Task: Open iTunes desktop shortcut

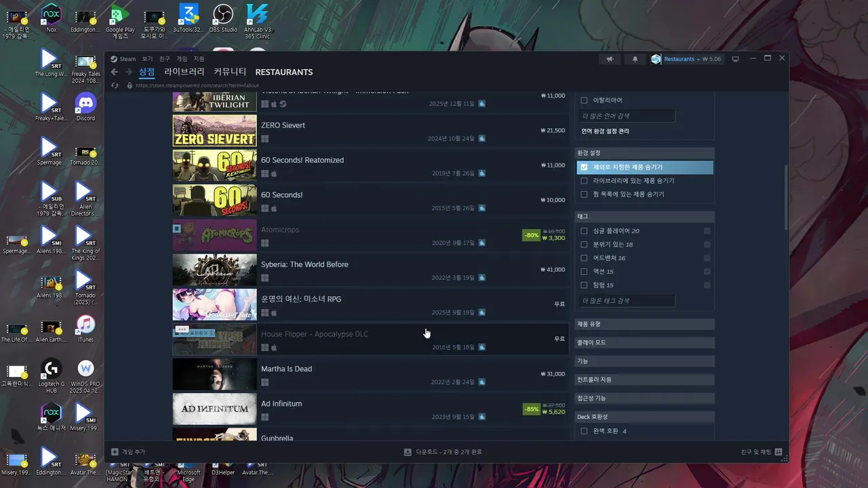Action: 85,329
